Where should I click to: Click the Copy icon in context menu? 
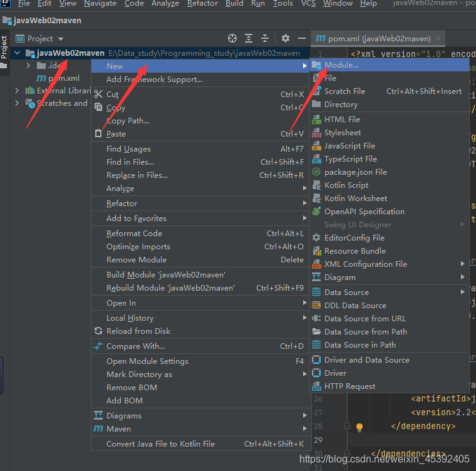[98, 107]
